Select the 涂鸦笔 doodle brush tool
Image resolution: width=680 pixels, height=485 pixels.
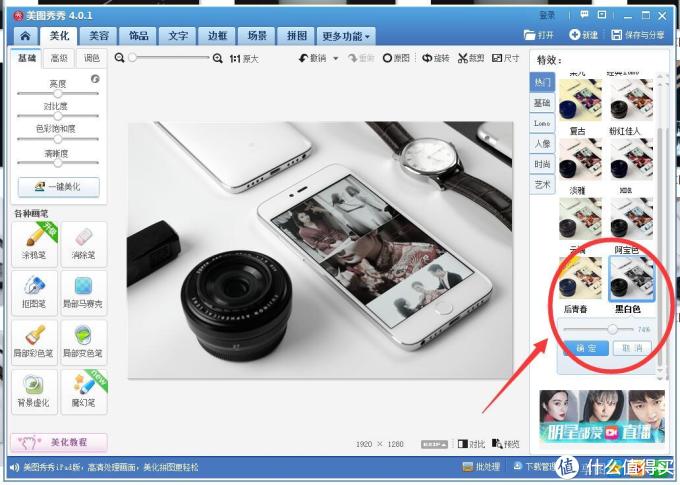click(34, 243)
